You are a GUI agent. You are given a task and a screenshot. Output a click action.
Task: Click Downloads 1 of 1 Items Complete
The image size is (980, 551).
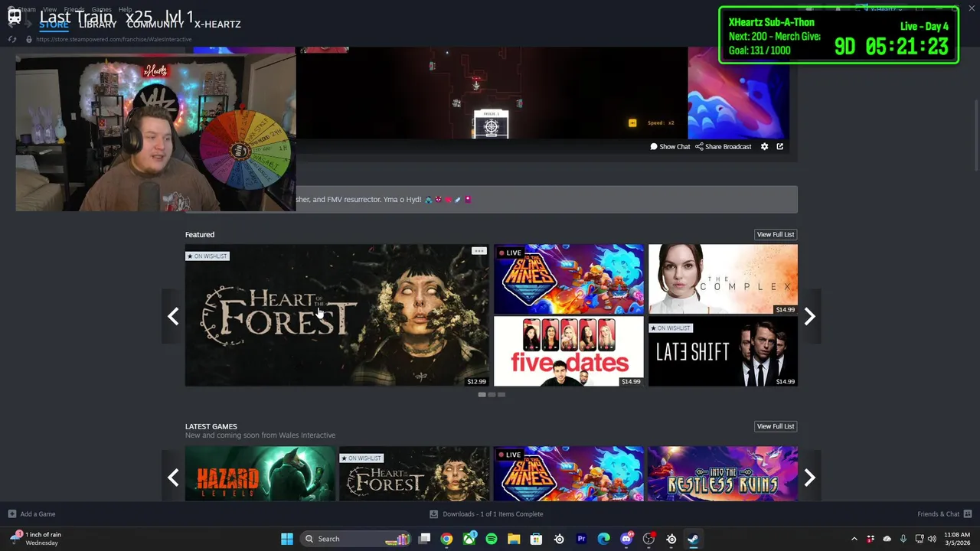(492, 514)
